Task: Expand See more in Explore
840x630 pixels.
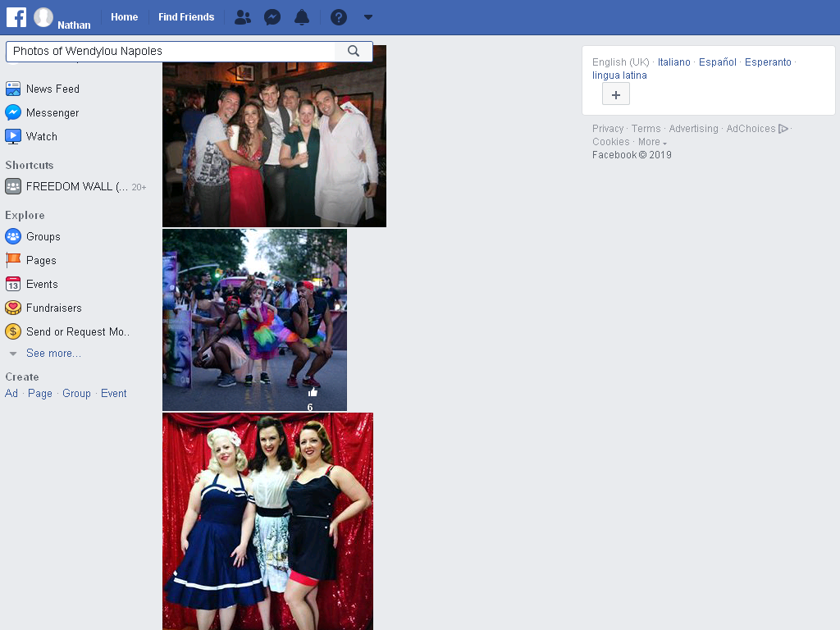Action: click(53, 354)
